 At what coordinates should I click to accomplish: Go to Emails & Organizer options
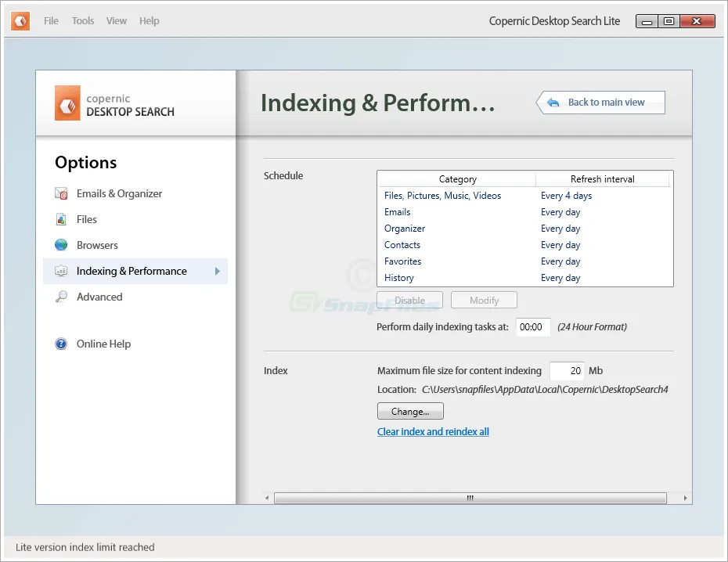point(119,193)
